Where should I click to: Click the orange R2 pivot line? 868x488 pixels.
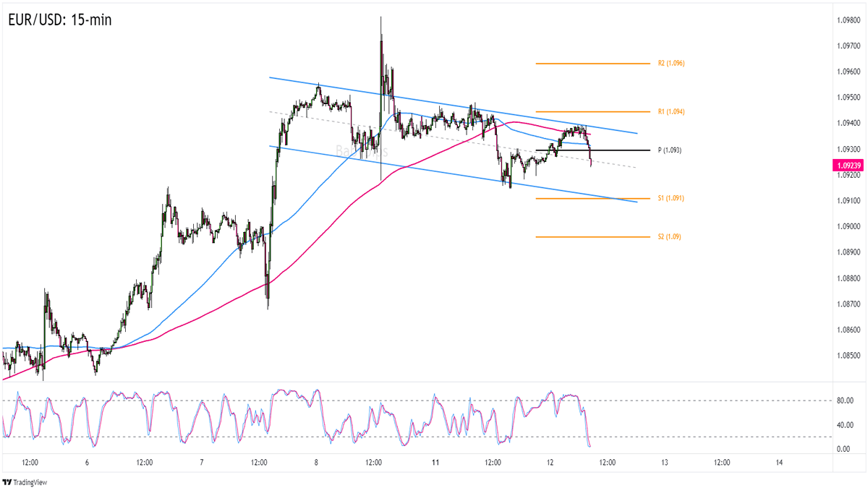tap(593, 64)
